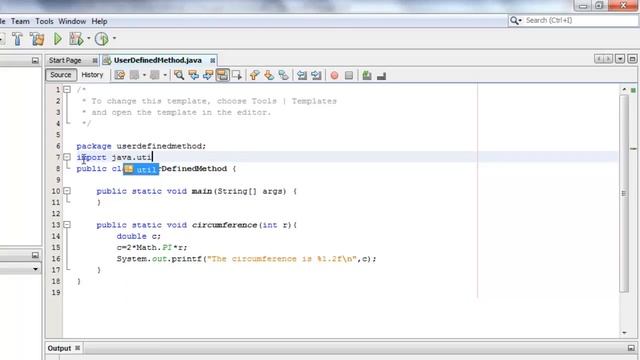The image size is (640, 360).
Task: Click Find Next Occurrence icon
Action: 208,75
